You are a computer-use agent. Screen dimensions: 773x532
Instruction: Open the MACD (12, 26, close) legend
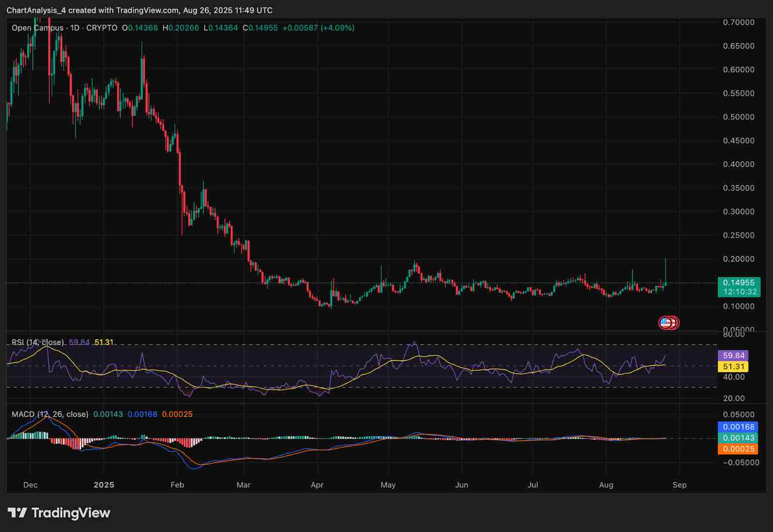tap(50, 414)
